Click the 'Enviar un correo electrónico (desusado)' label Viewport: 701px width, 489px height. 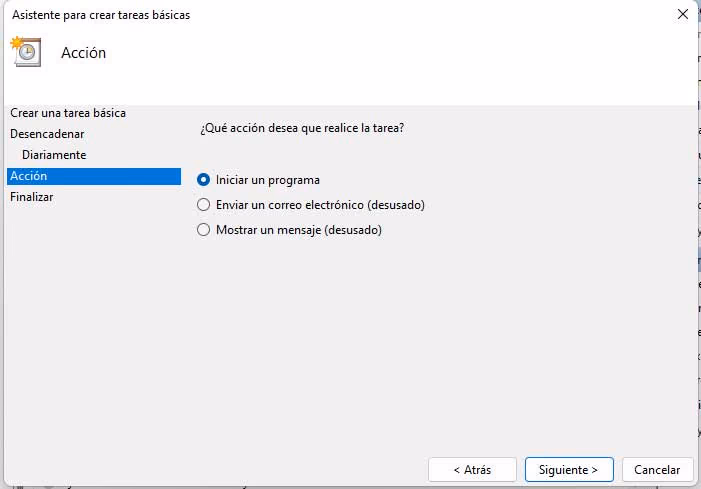pos(320,205)
